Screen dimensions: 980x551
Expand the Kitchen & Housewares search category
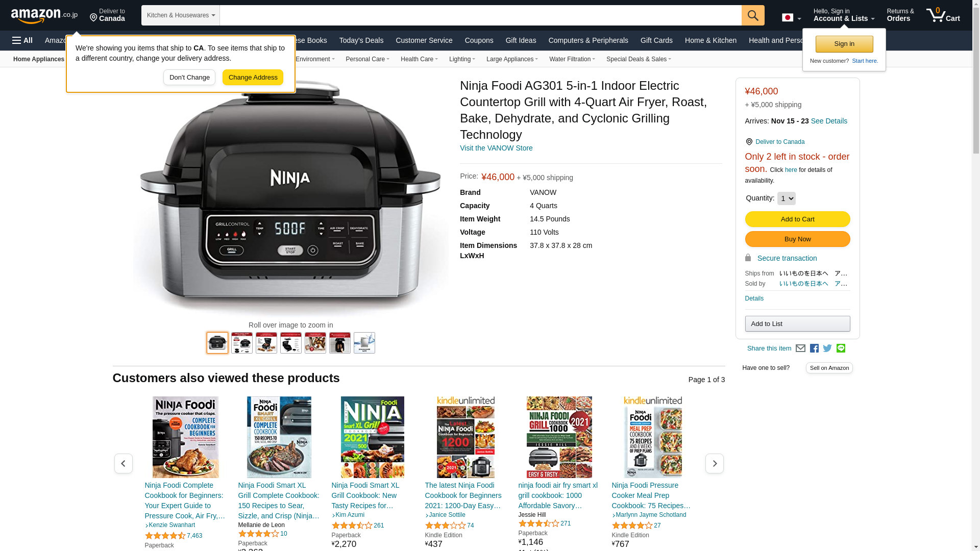coord(181,15)
